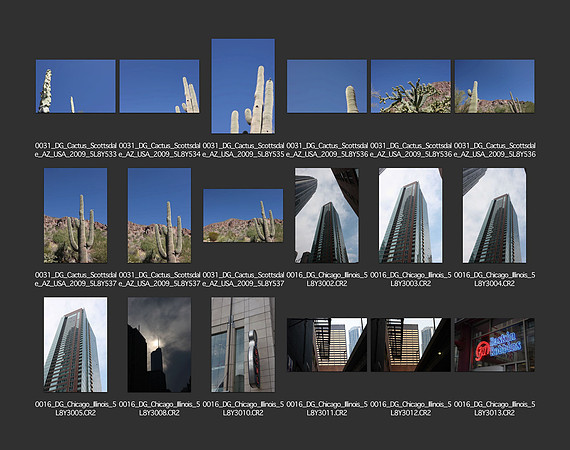Viewport: 570px width, 450px height.
Task: Click the Chicago filename ending L8Y3010.CR2
Action: click(x=243, y=409)
